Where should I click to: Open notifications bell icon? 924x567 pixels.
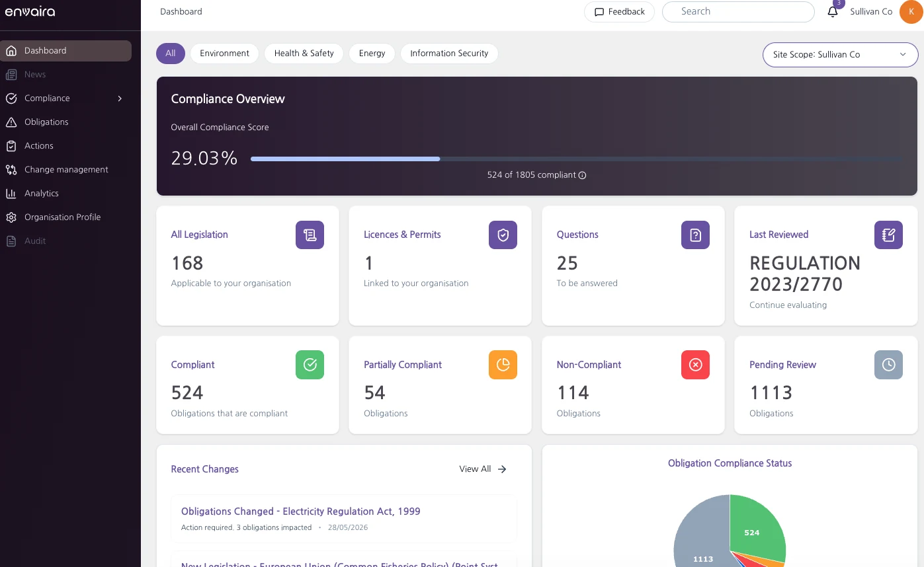click(833, 12)
